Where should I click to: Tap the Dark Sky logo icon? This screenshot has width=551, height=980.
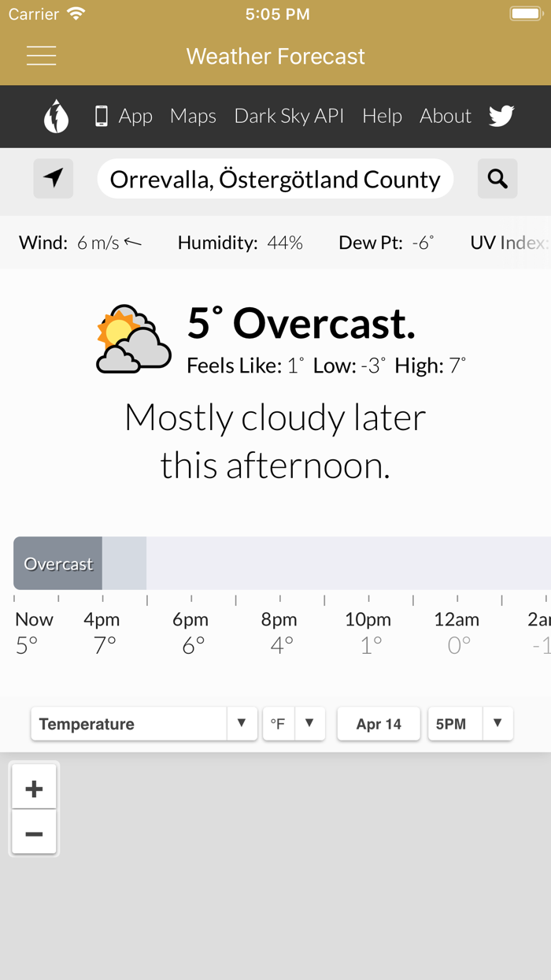tap(56, 117)
